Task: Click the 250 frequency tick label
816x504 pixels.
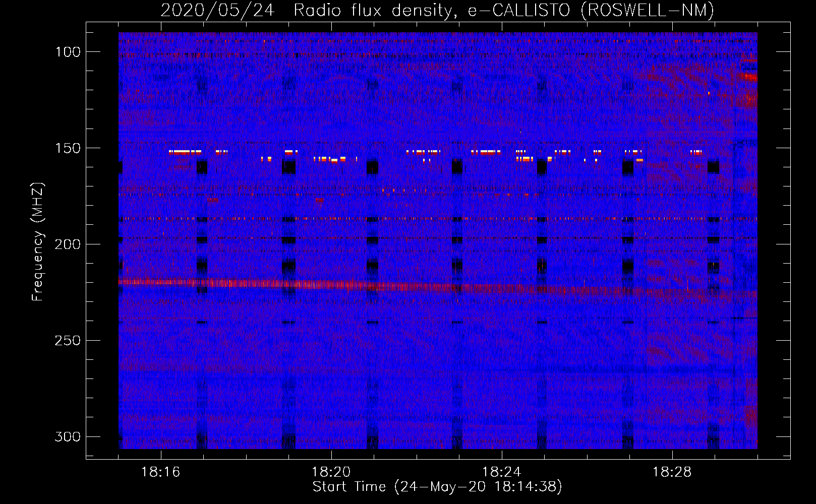Action: (x=67, y=341)
